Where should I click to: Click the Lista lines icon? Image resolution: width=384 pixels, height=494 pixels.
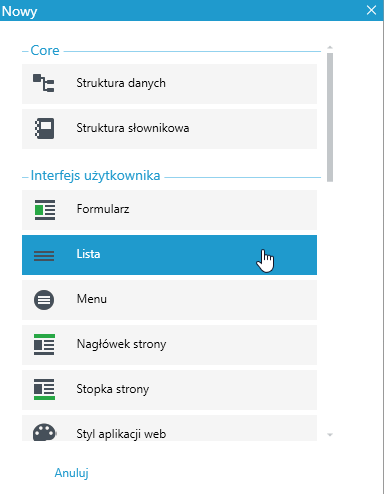click(44, 255)
